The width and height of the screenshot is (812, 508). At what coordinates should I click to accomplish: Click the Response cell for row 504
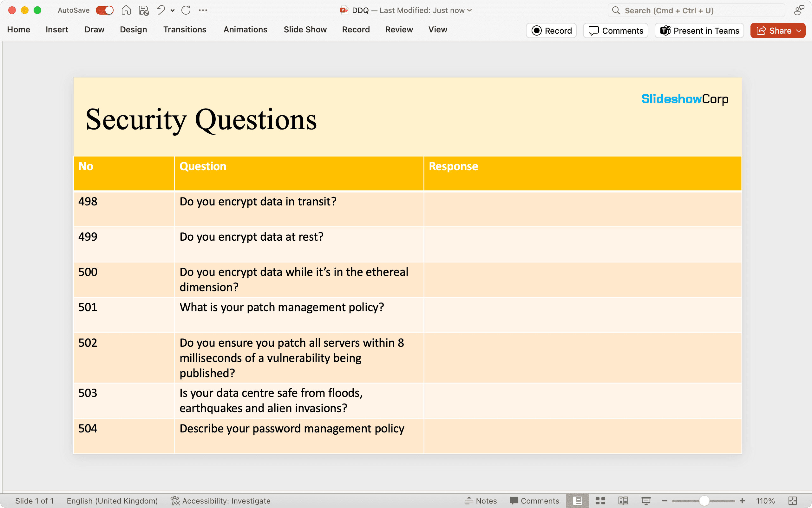click(x=583, y=436)
